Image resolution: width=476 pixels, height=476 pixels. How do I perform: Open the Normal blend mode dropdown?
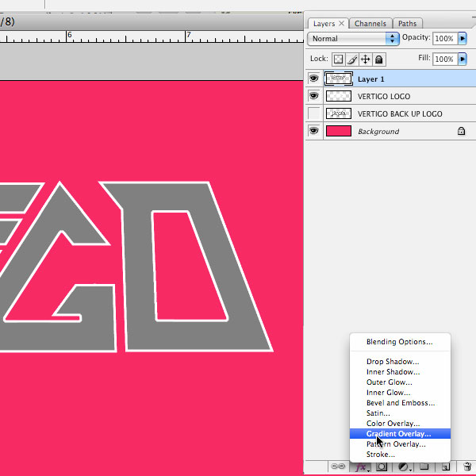click(353, 39)
